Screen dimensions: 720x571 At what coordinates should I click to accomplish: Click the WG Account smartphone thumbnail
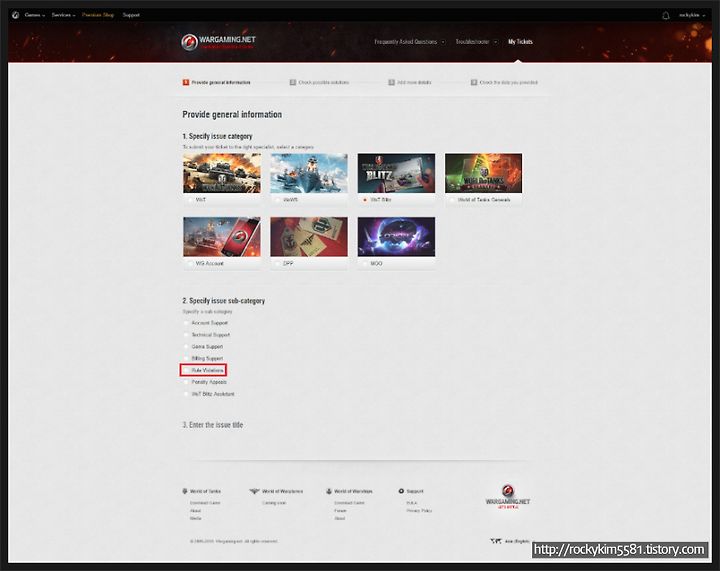(222, 237)
